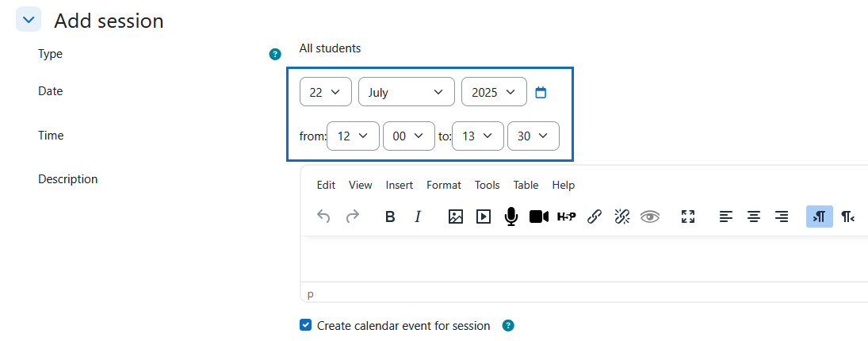Toggle fullscreen editor mode
This screenshot has height=341, width=868.
[688, 216]
